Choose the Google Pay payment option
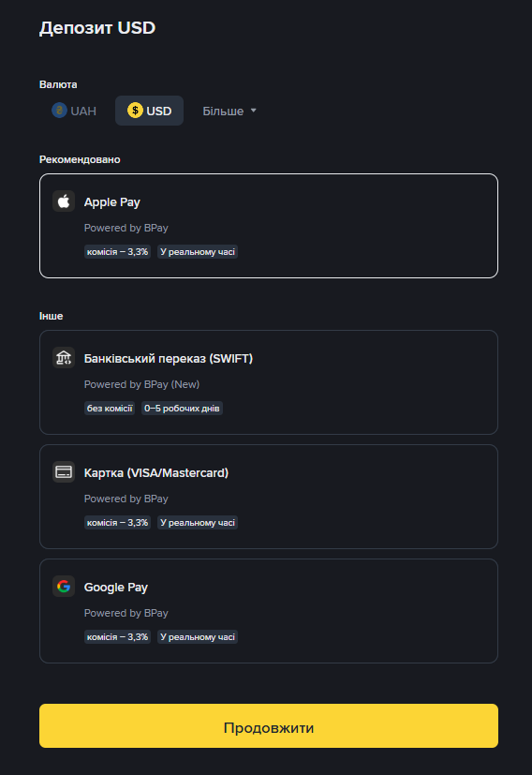The height and width of the screenshot is (775, 532). [269, 611]
